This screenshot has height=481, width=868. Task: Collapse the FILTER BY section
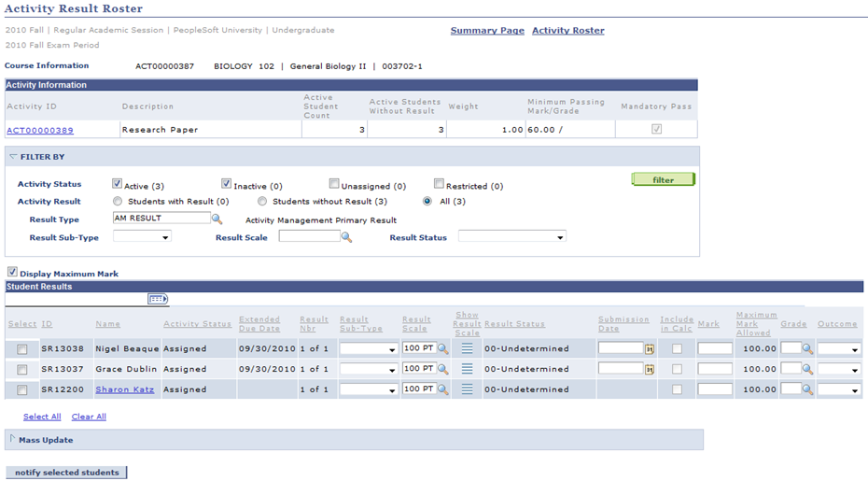13,157
